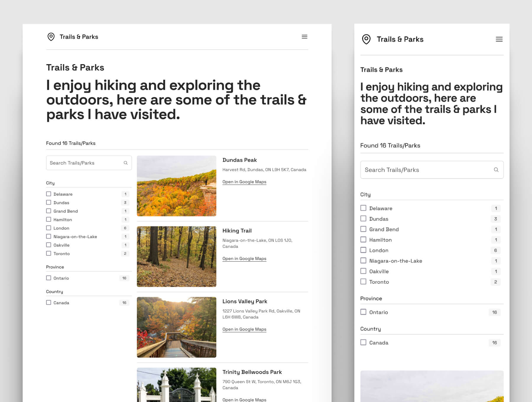Open Lions Valley Park in Google Maps

click(244, 329)
